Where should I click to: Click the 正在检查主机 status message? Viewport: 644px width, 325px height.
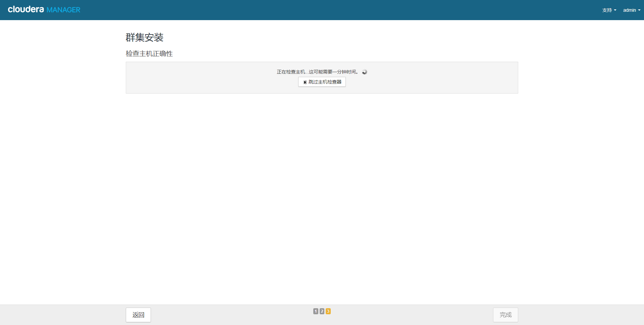(x=318, y=72)
